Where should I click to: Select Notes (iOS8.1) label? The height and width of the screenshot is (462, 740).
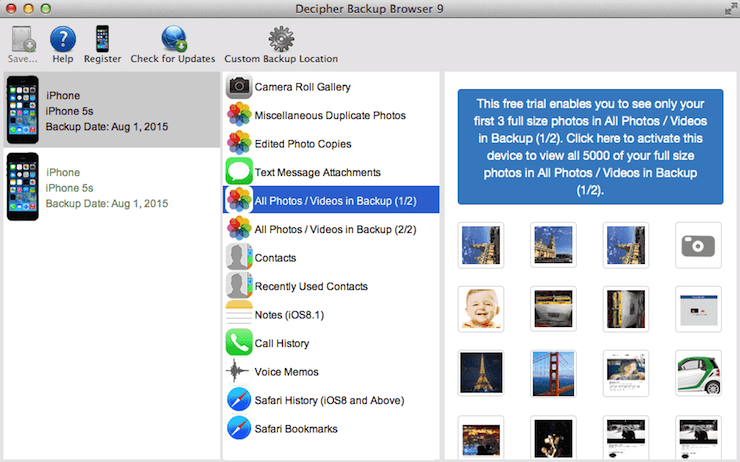point(289,315)
